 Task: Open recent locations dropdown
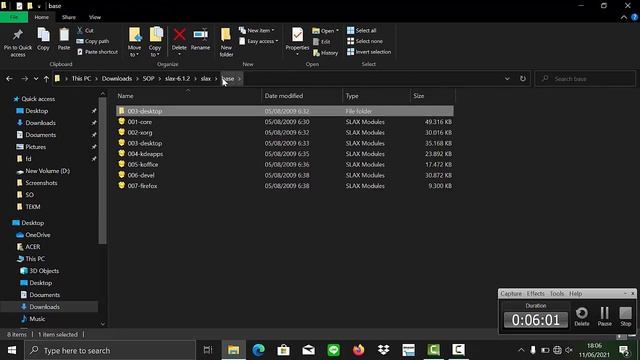coord(36,79)
